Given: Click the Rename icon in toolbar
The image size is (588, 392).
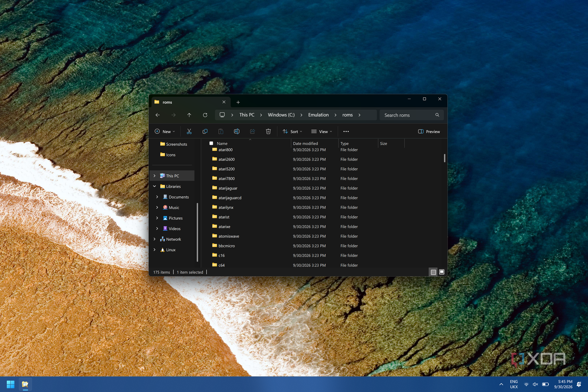Looking at the screenshot, I should [x=237, y=131].
